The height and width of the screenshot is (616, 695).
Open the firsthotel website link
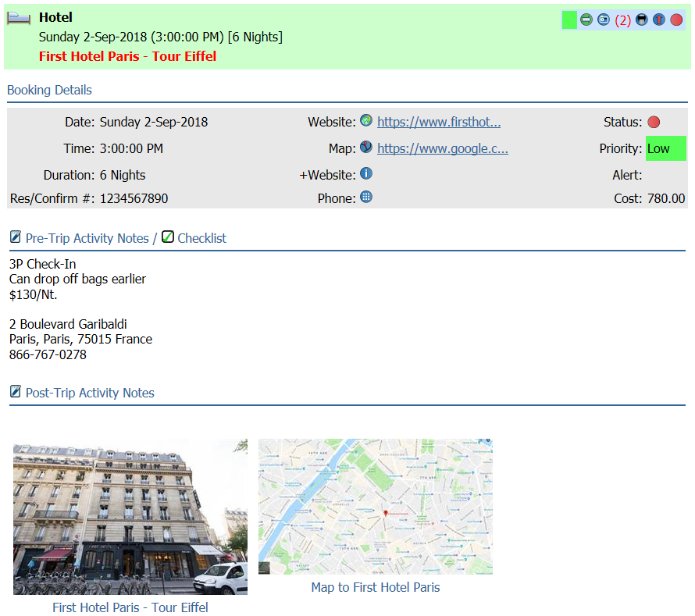pyautogui.click(x=439, y=123)
